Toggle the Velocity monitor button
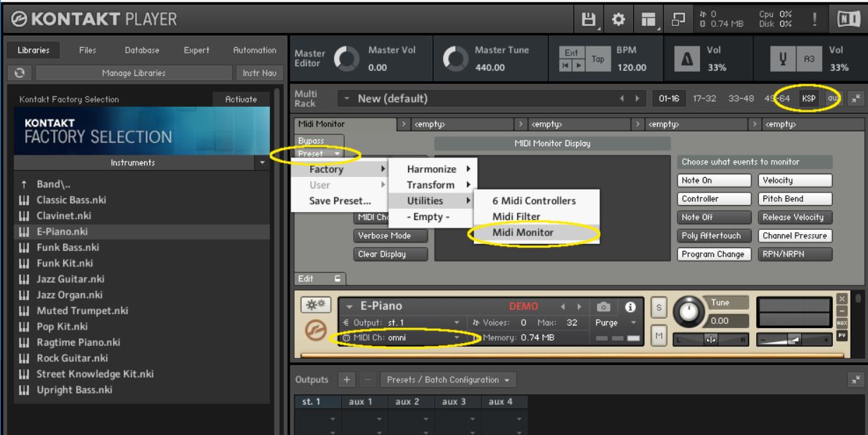The image size is (868, 435). pos(795,181)
